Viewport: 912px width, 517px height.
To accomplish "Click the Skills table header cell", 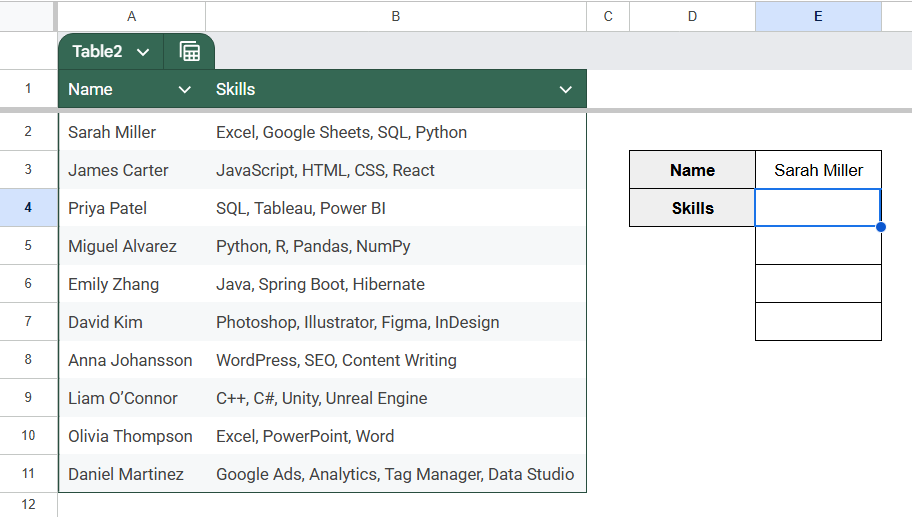I will pos(396,89).
